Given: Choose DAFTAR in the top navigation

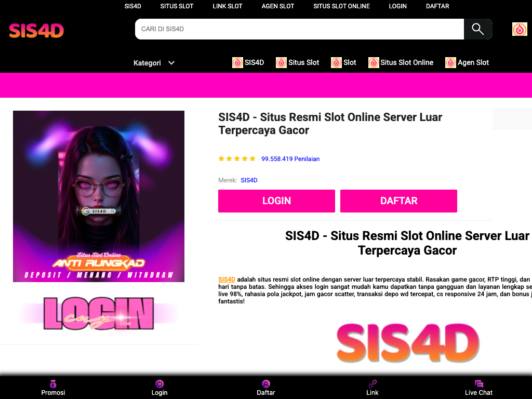Looking at the screenshot, I should click(x=437, y=6).
